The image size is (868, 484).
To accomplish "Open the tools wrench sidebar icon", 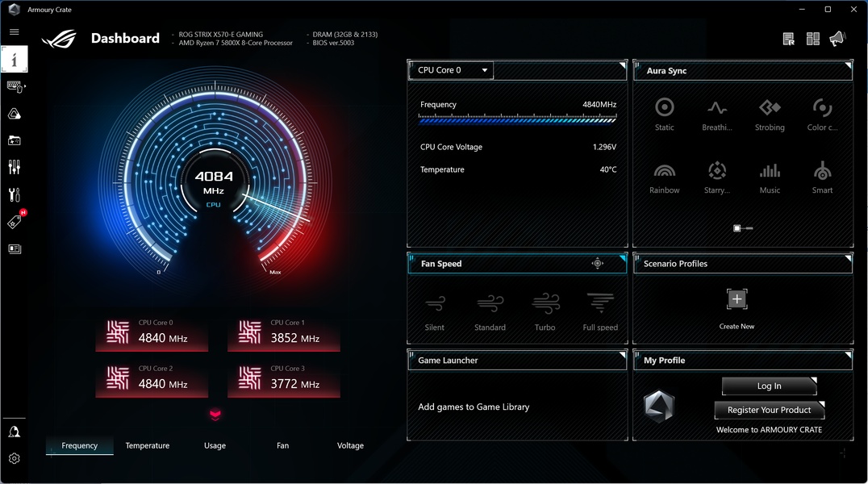I will point(15,194).
